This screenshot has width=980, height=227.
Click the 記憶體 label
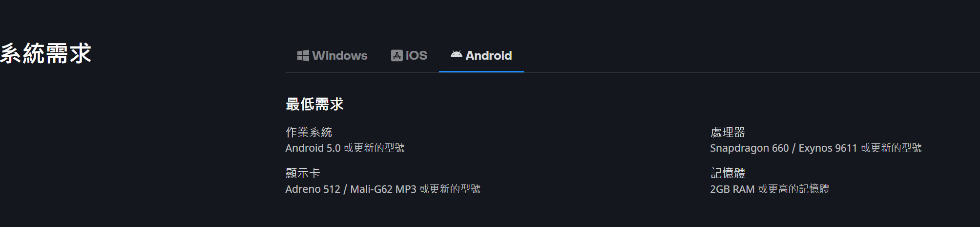[x=728, y=173]
